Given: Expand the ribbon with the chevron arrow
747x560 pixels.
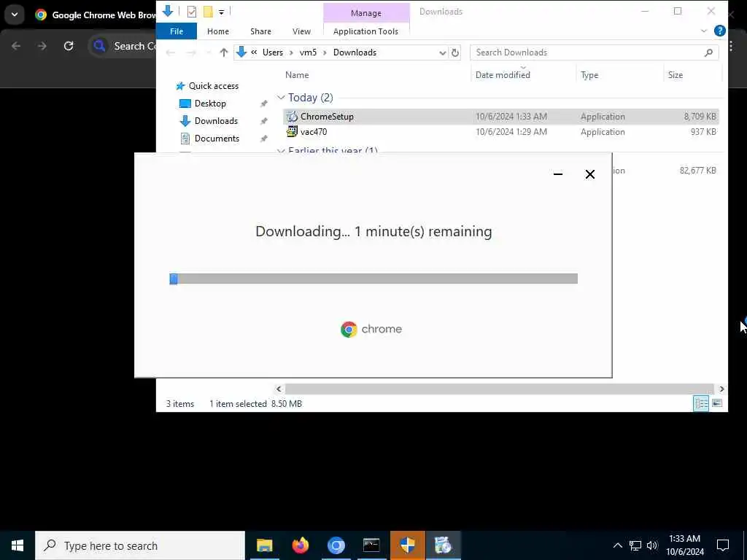Looking at the screenshot, I should 704,31.
